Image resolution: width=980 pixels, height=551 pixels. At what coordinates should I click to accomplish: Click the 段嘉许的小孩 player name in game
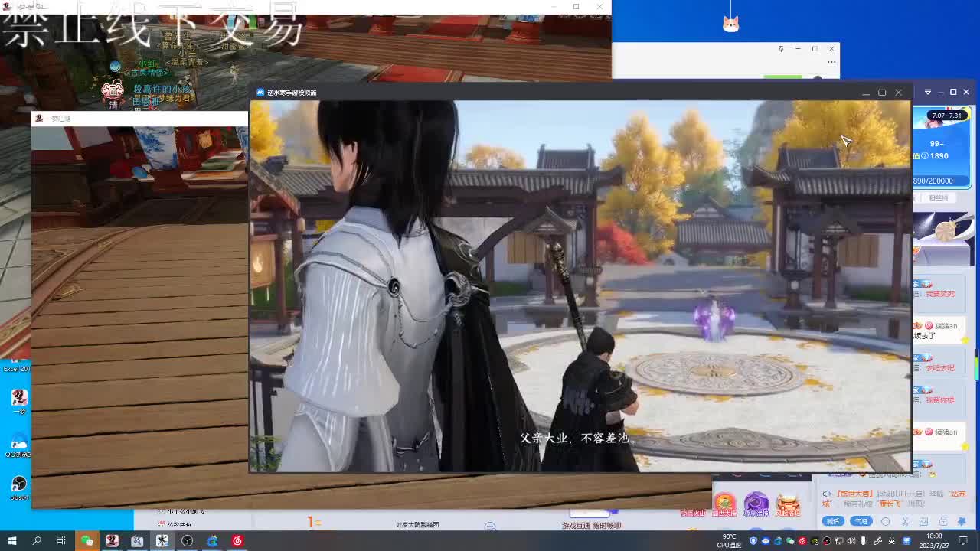[x=162, y=90]
